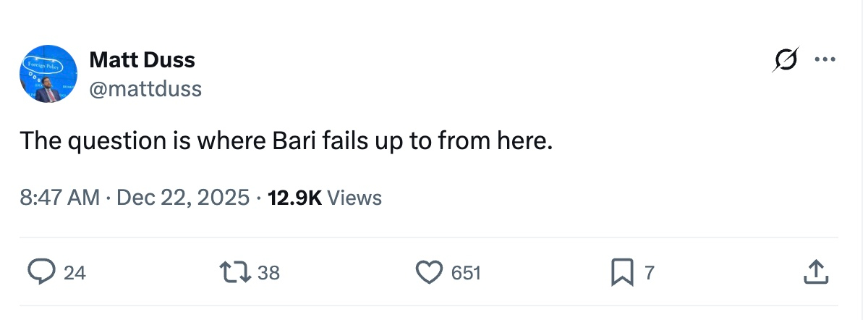Image resolution: width=868 pixels, height=320 pixels.
Task: Bookmark this post with the bookmark icon
Action: pyautogui.click(x=621, y=272)
